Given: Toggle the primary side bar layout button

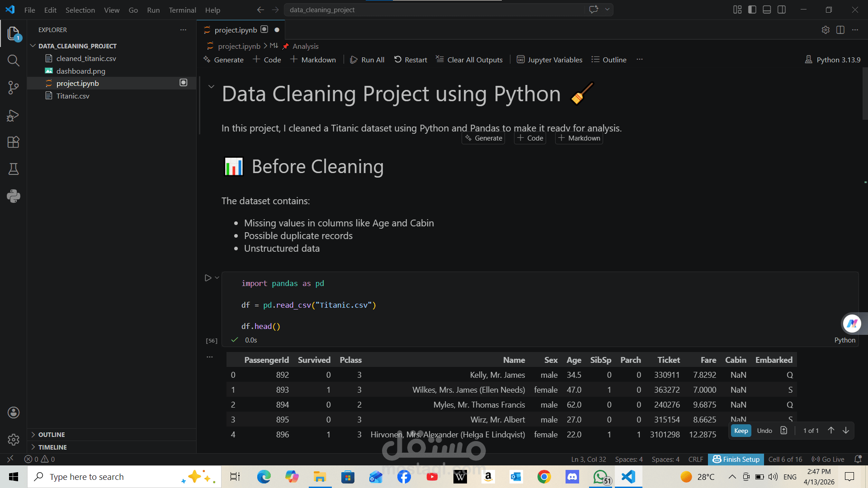Looking at the screenshot, I should 752,9.
